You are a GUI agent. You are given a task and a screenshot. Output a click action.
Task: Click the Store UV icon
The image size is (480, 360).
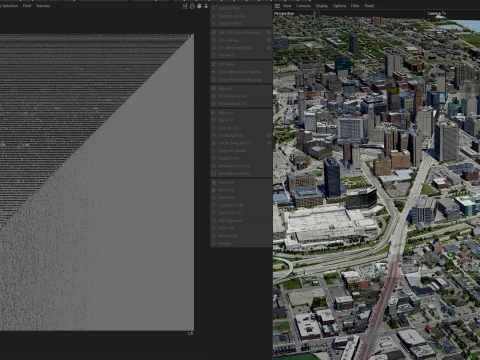click(x=214, y=228)
